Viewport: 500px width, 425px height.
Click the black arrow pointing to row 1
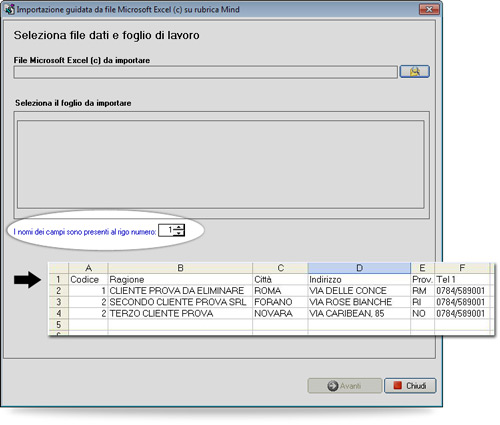coord(27,279)
